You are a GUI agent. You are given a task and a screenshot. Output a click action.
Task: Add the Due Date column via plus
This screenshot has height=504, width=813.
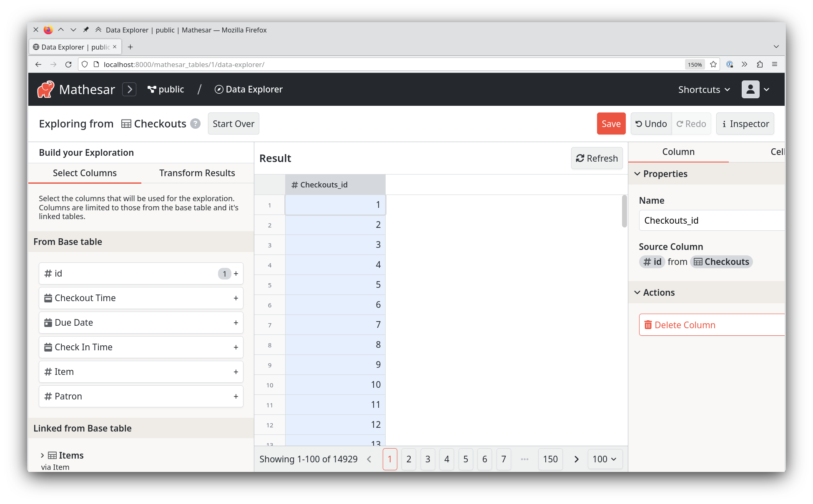tap(236, 322)
